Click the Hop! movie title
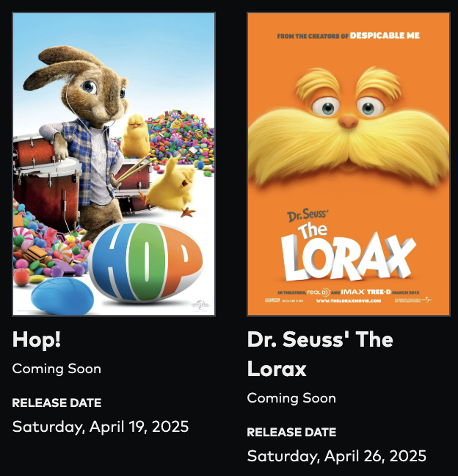Screen dimensions: 458x476 (37, 339)
